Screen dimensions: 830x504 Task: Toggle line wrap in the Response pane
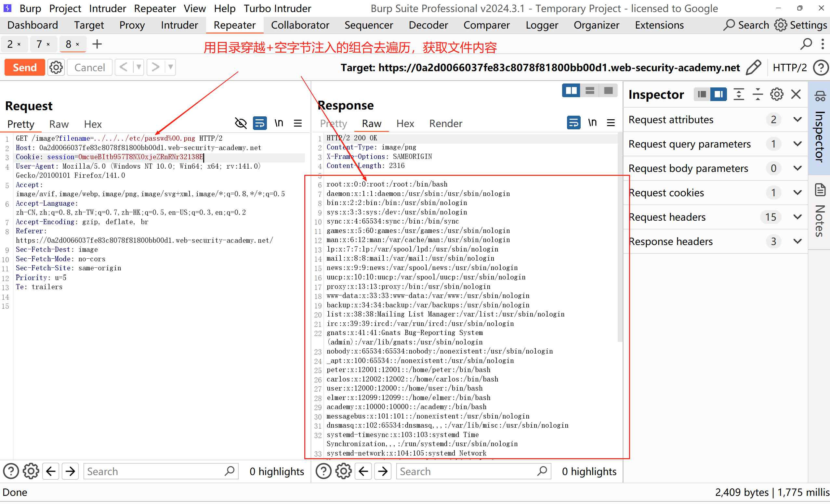pos(573,123)
